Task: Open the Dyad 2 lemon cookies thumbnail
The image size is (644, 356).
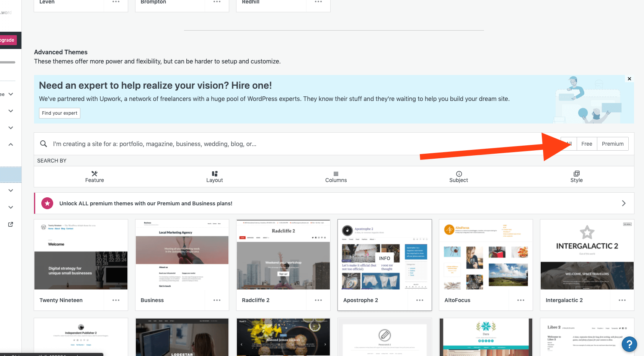Action: click(283, 337)
